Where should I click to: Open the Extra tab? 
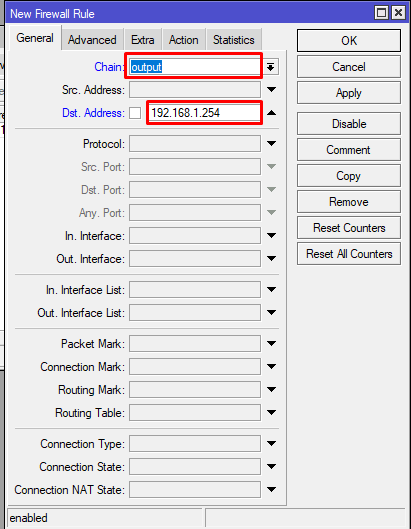(x=143, y=40)
